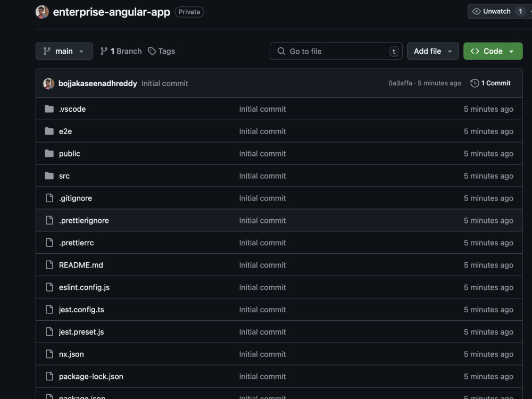Click the magnifier icon in Go to file
The image size is (532, 399).
(x=281, y=51)
